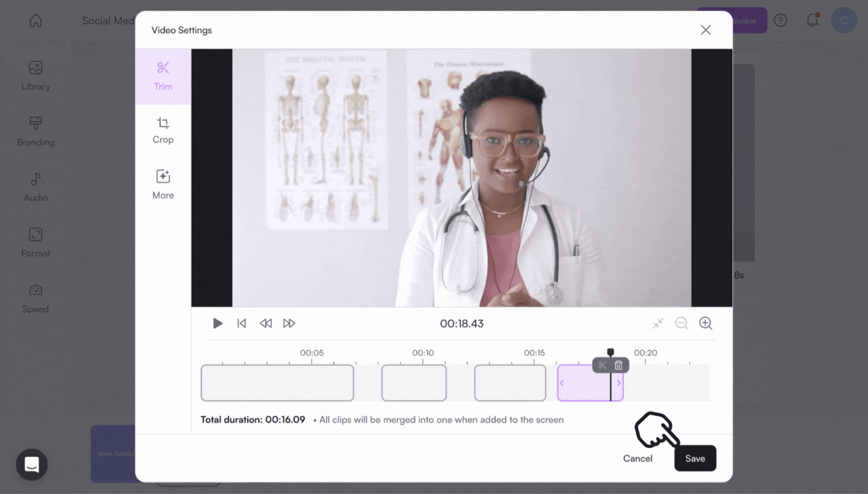Select the first timeline clip
868x494 pixels.
277,383
